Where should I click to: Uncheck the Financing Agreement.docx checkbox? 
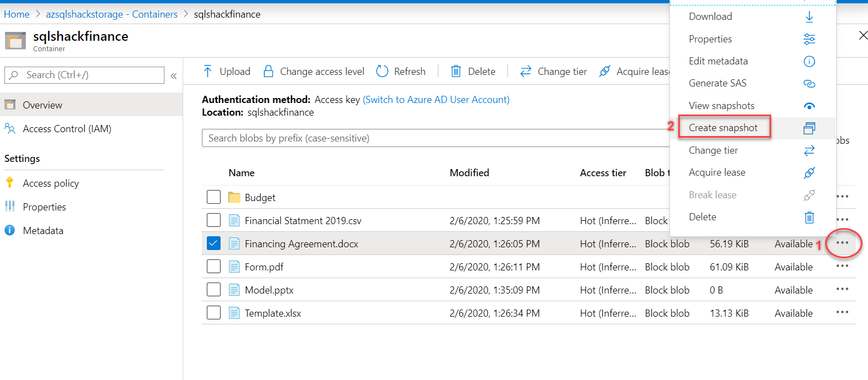[213, 243]
